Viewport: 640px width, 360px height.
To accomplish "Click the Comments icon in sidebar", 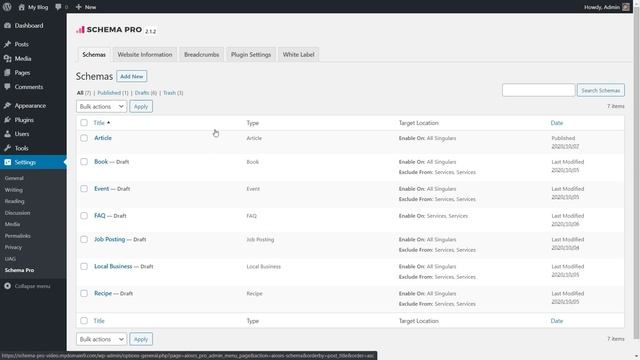I will (x=7, y=87).
